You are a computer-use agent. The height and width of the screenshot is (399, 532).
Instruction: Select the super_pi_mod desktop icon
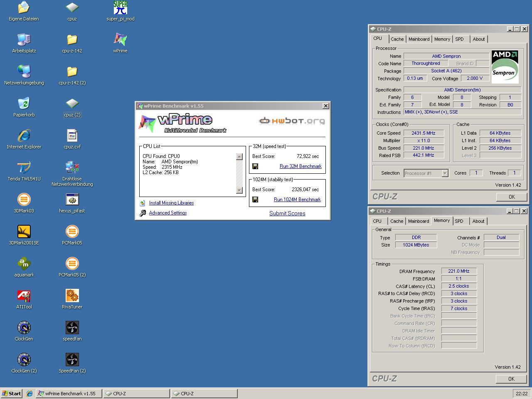(x=120, y=11)
